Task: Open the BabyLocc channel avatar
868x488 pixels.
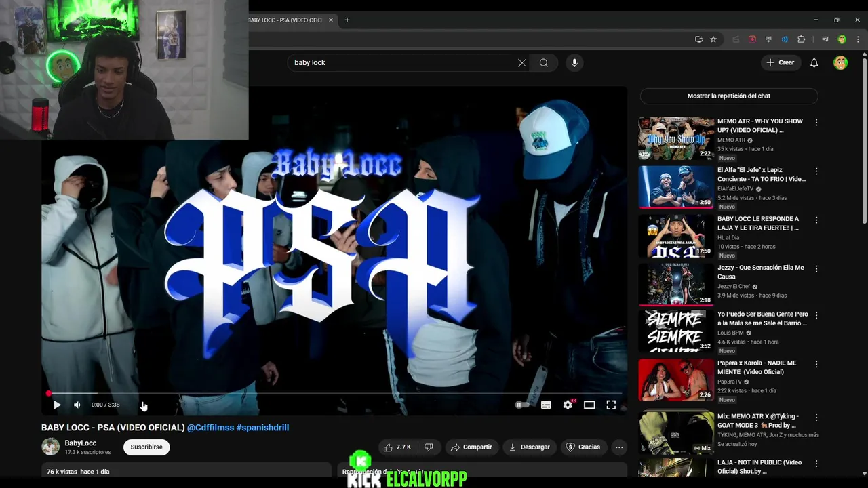Action: pos(50,447)
